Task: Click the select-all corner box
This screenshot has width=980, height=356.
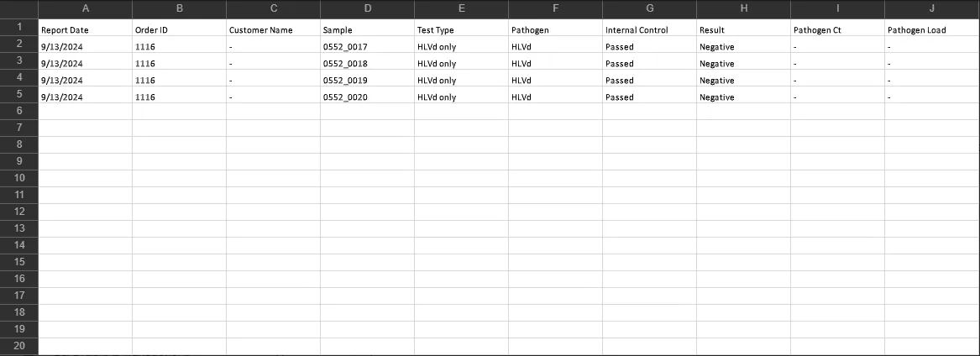Action: 18,9
